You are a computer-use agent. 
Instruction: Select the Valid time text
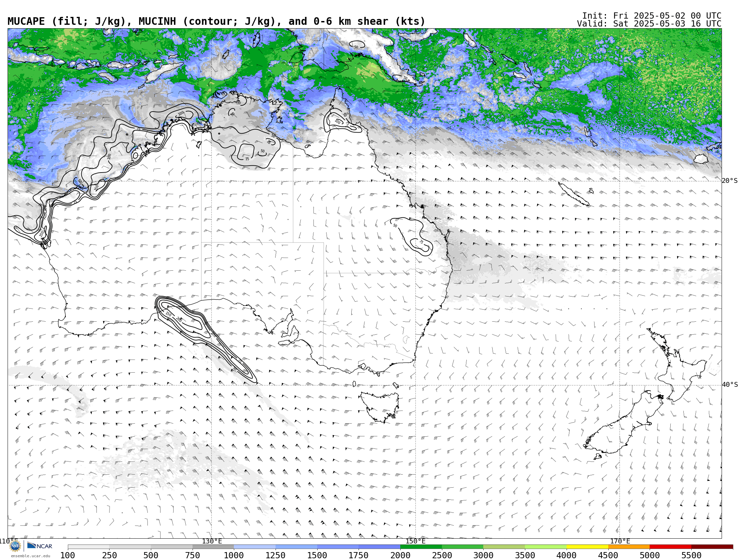(x=649, y=24)
